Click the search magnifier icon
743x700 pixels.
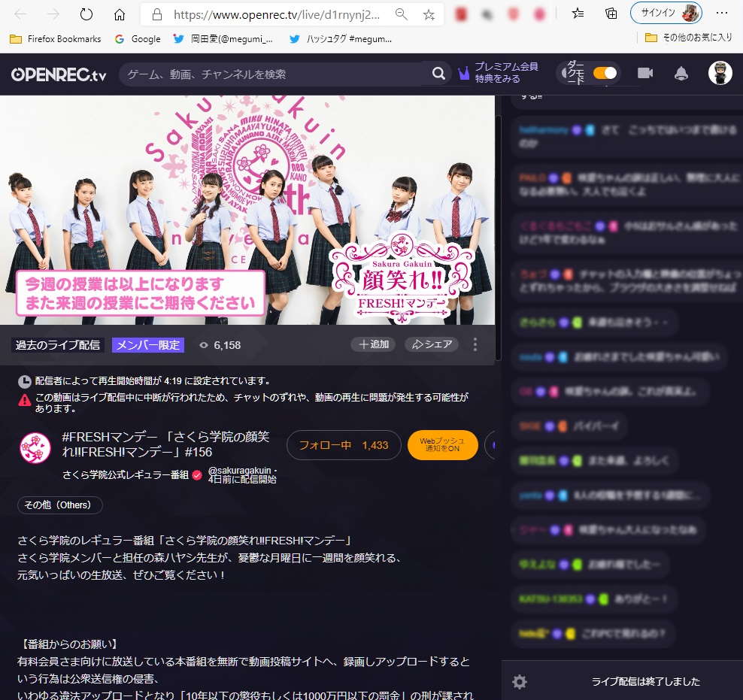click(x=438, y=74)
